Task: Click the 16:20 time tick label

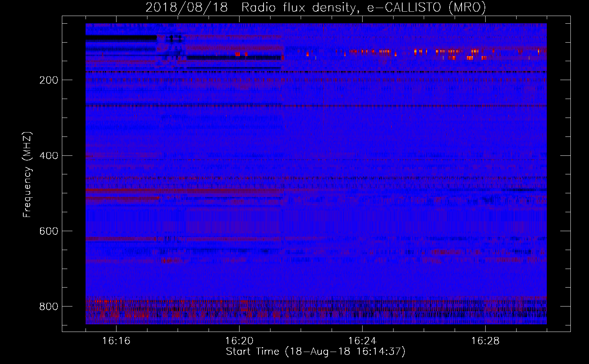Action: [x=239, y=341]
